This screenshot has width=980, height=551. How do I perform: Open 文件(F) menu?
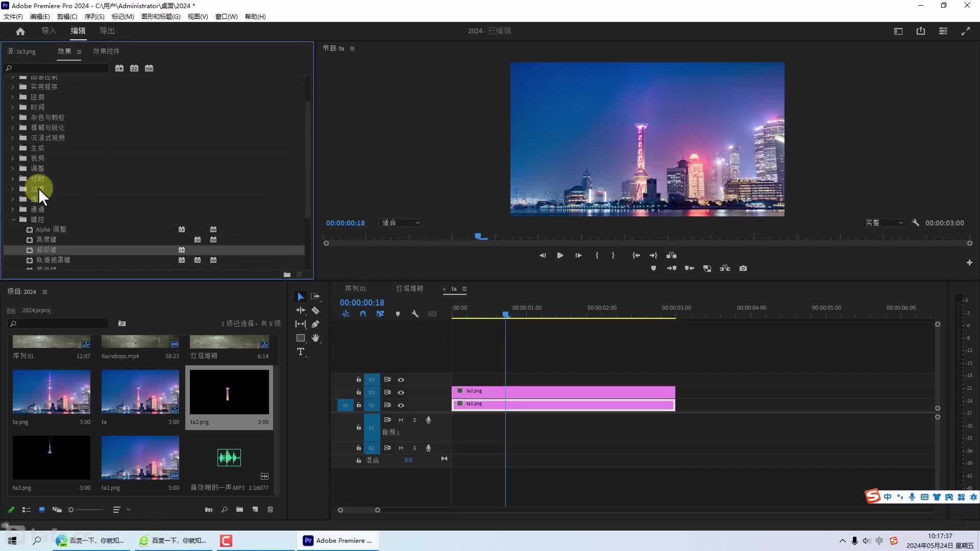pos(13,16)
